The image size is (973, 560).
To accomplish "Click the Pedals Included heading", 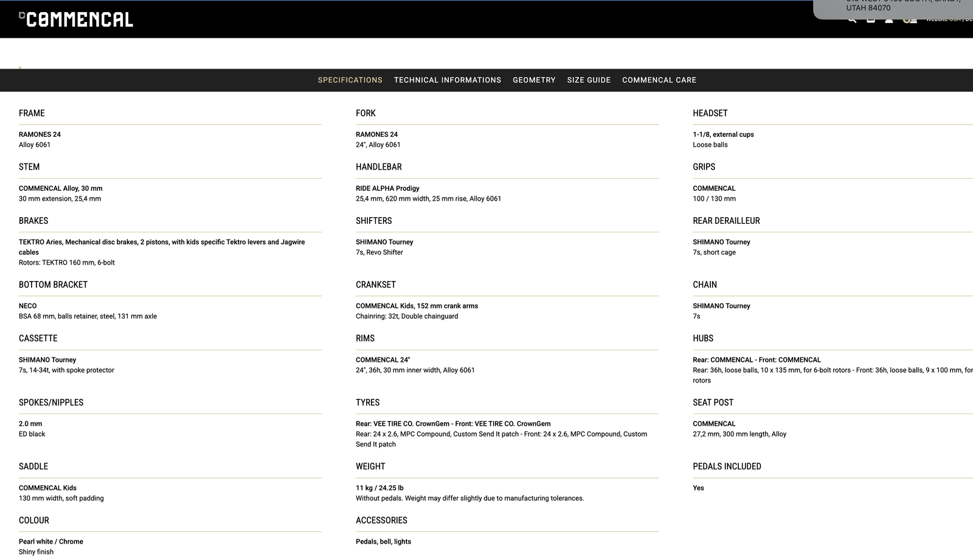I will (x=727, y=467).
